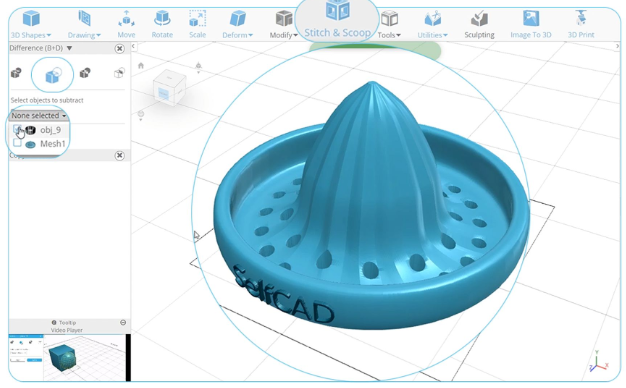This screenshot has width=626, height=388.
Task: Select the Scale tool
Action: pos(197,25)
